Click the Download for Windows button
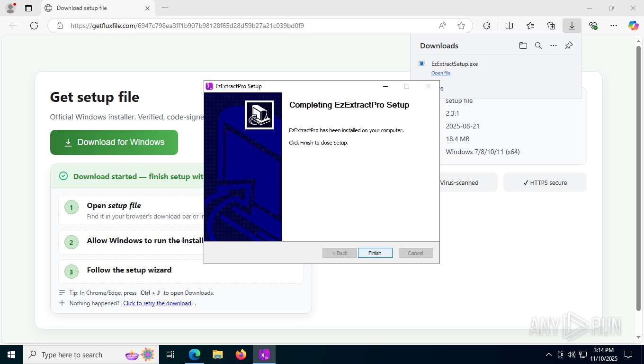 pyautogui.click(x=114, y=142)
